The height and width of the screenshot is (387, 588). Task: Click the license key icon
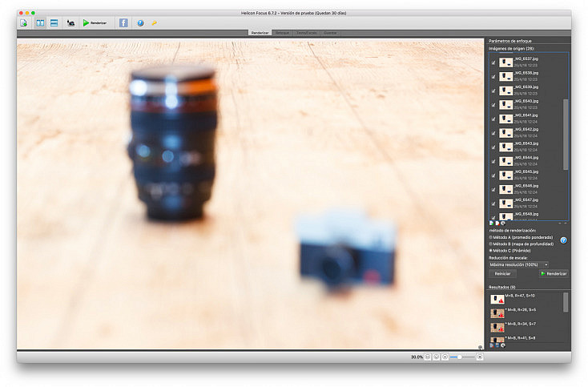[154, 23]
